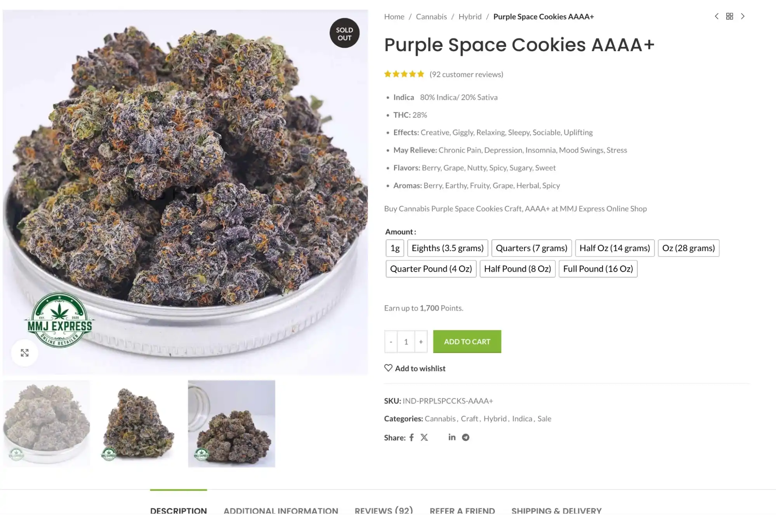Open the Additional Information tab
Screen dimensions: 776x532
[281, 511]
